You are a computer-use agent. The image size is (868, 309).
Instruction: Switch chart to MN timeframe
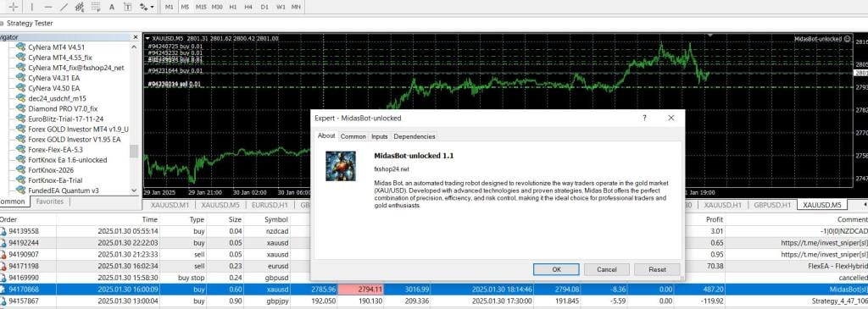pos(296,7)
